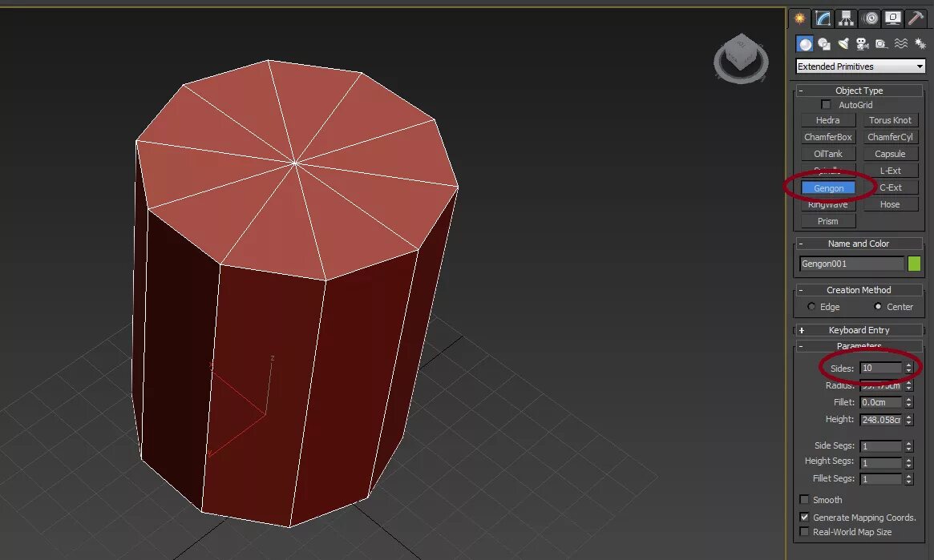Open the Hierarchy panel

846,18
